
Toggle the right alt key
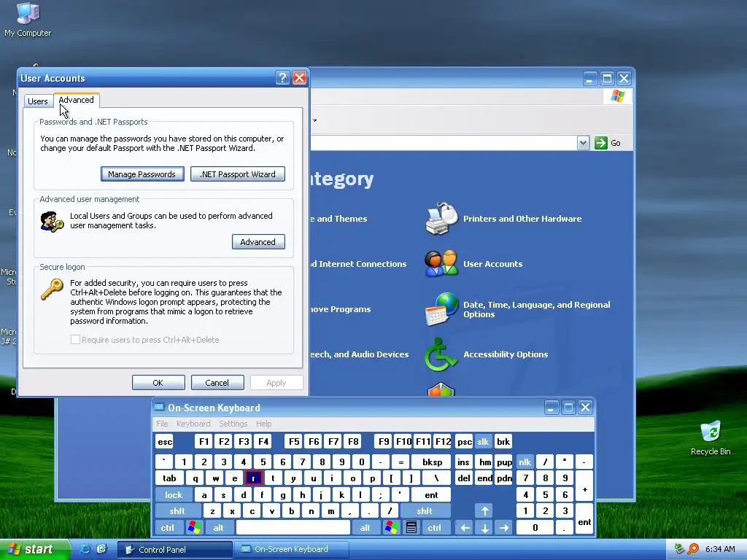coord(365,528)
